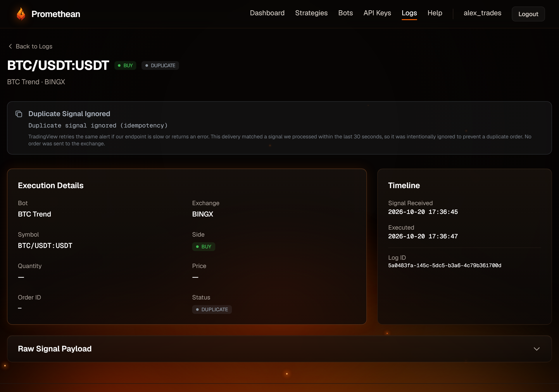Open the Dashboard nav item
Screen dimensions: 559x392
click(x=267, y=13)
